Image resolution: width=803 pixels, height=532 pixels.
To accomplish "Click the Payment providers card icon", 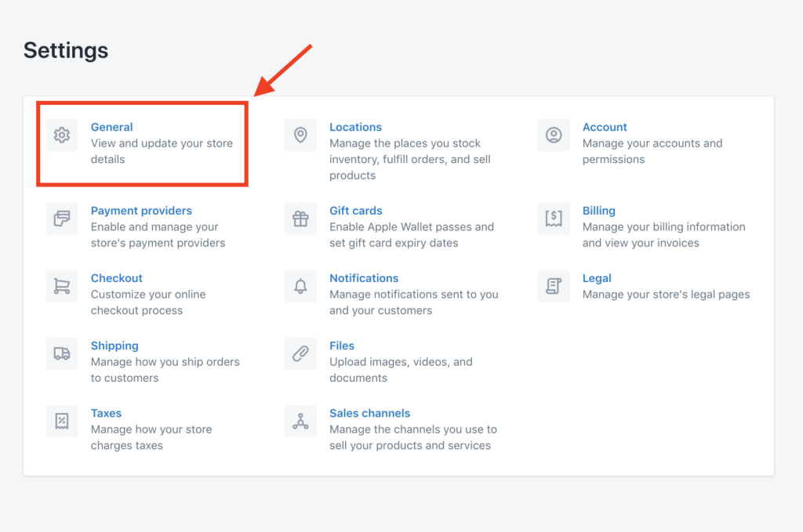I will tap(62, 219).
